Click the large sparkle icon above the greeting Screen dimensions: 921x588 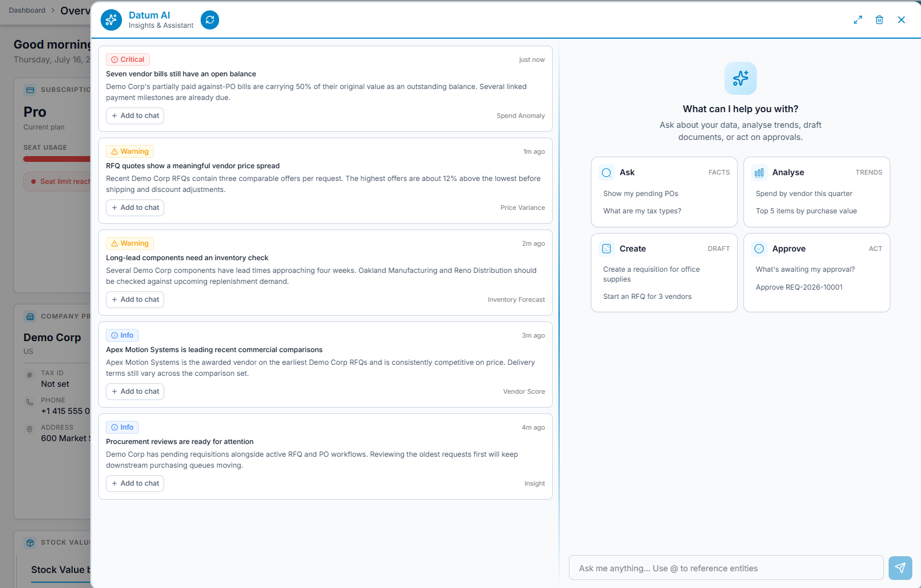coord(741,78)
